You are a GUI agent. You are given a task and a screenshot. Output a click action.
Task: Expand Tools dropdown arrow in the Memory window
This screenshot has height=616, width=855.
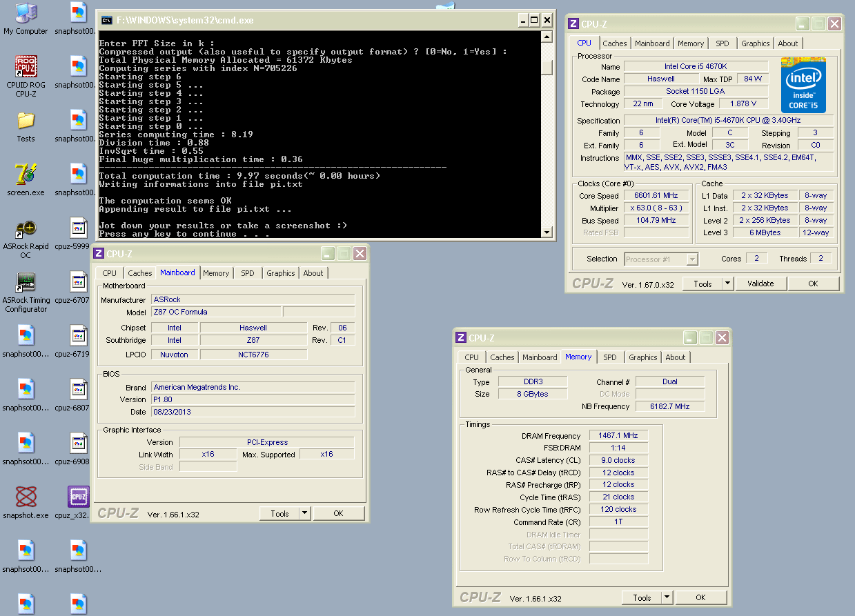point(667,597)
